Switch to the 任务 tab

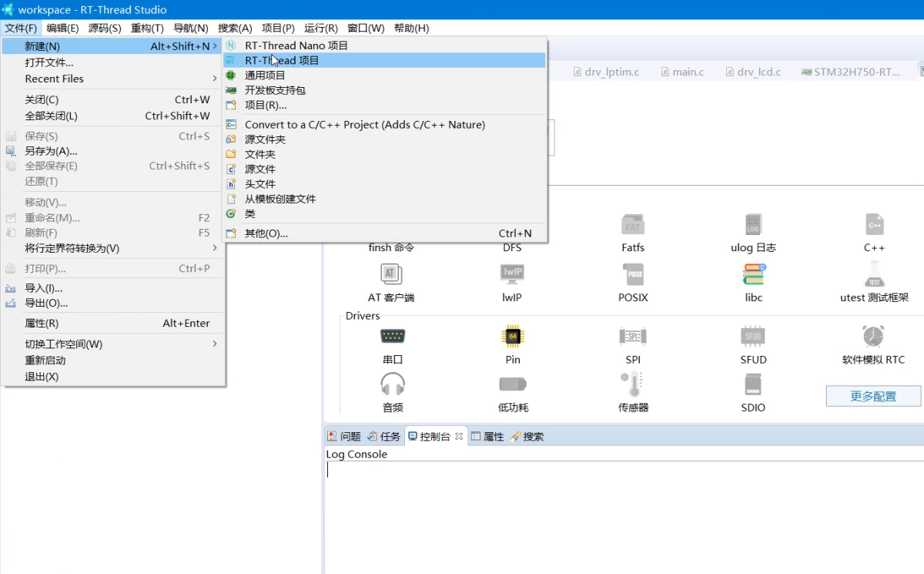coord(384,436)
